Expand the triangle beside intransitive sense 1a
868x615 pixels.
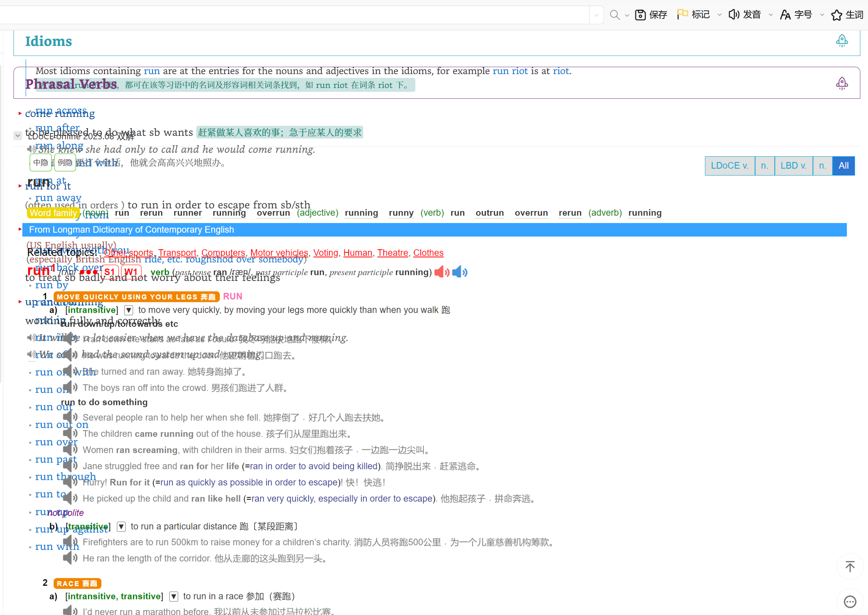click(x=129, y=310)
